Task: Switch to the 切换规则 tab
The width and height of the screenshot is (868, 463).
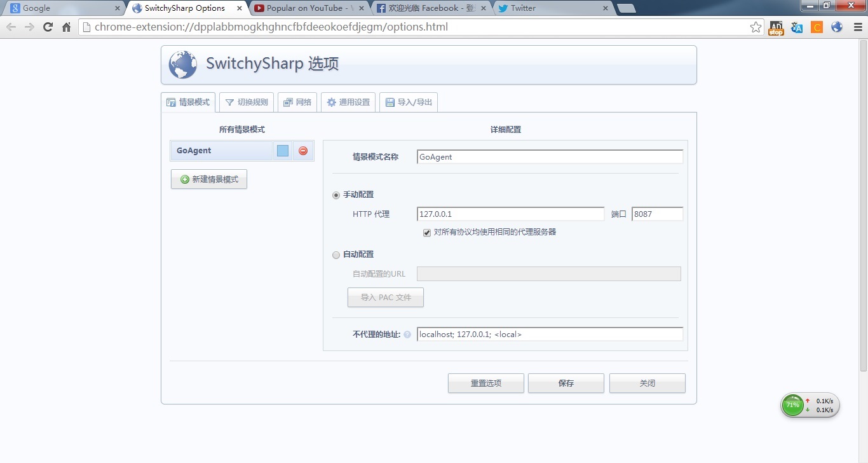Action: tap(247, 102)
